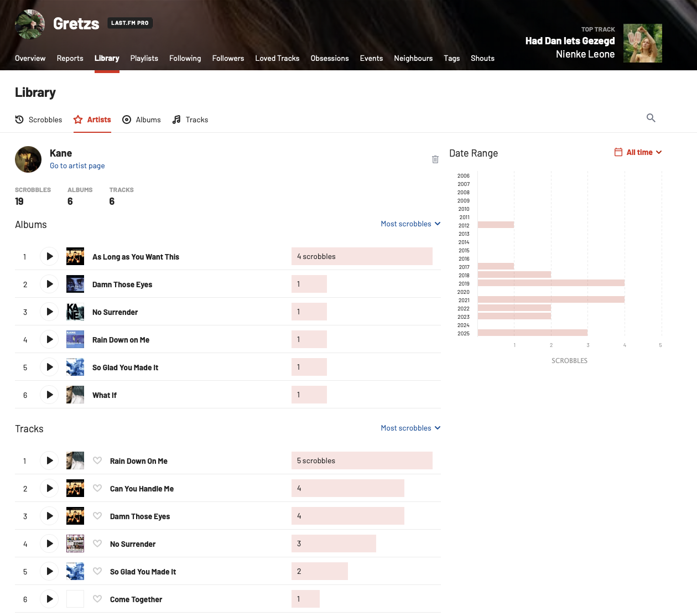Play the track Can You Handle Me
Viewport: 697px width, 616px height.
pyautogui.click(x=49, y=488)
